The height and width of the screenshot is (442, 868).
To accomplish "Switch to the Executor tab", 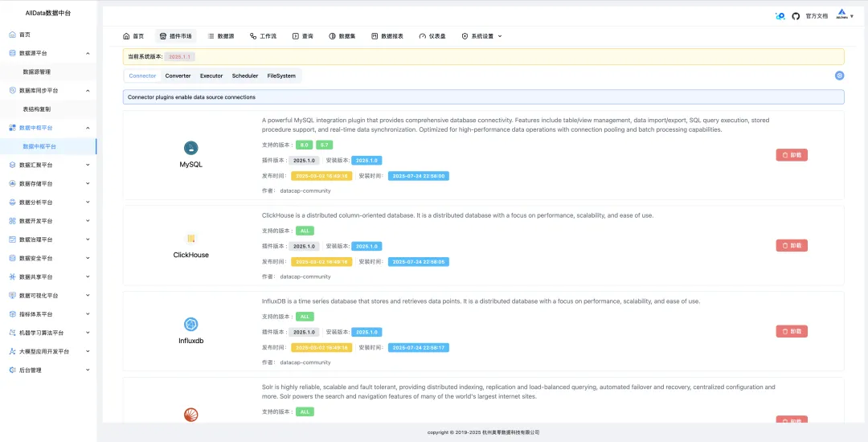I will coord(211,76).
